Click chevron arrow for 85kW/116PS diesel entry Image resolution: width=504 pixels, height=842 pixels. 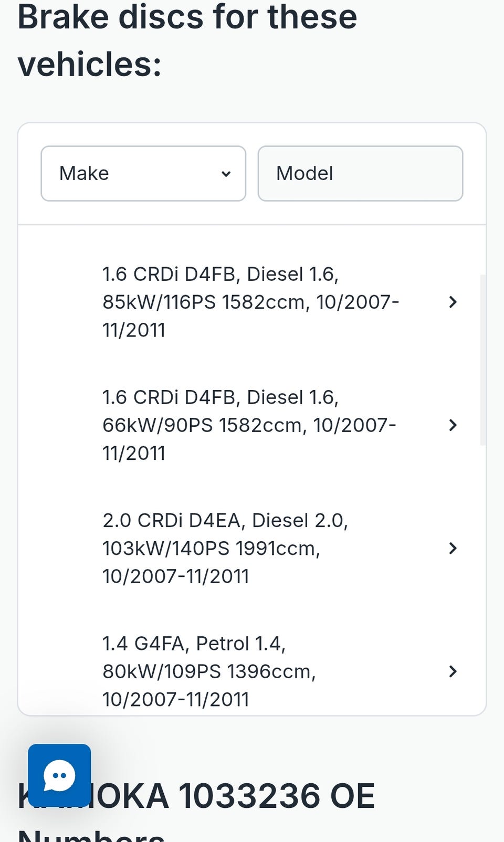[453, 302]
